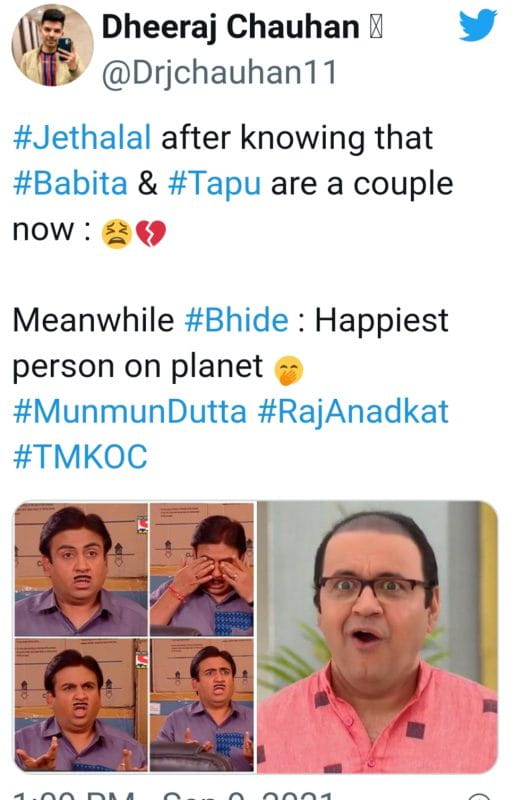Click the hand-over-mouth emoji
The height and width of the screenshot is (800, 515).
click(x=289, y=370)
